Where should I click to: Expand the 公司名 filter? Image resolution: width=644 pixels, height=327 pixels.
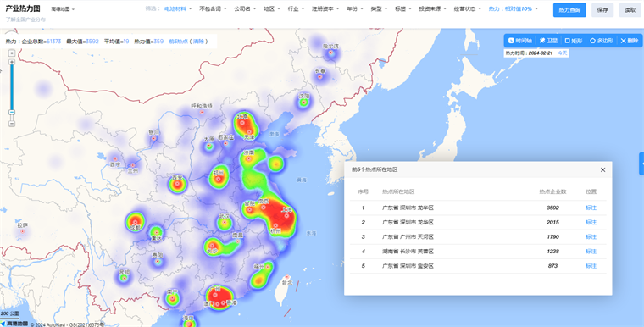(245, 8)
